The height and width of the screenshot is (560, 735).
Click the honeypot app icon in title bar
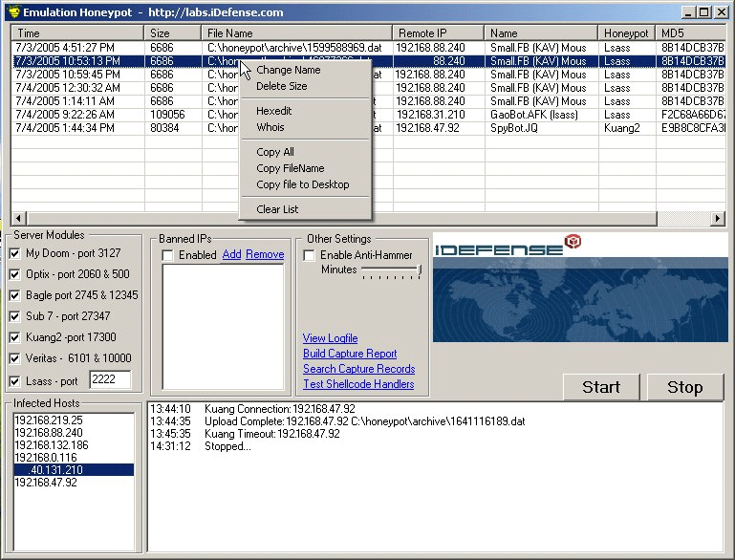(x=11, y=12)
